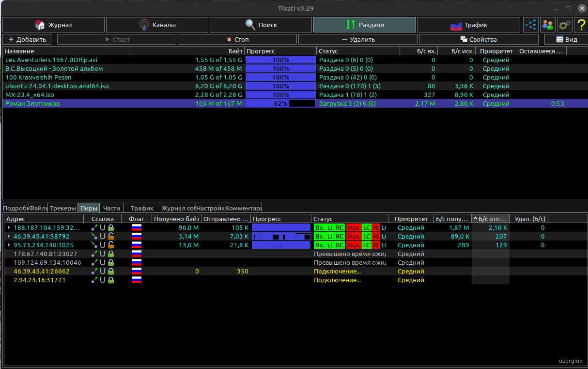This screenshot has height=369, width=588.
Task: Open the Каналы main section
Action: click(x=157, y=25)
